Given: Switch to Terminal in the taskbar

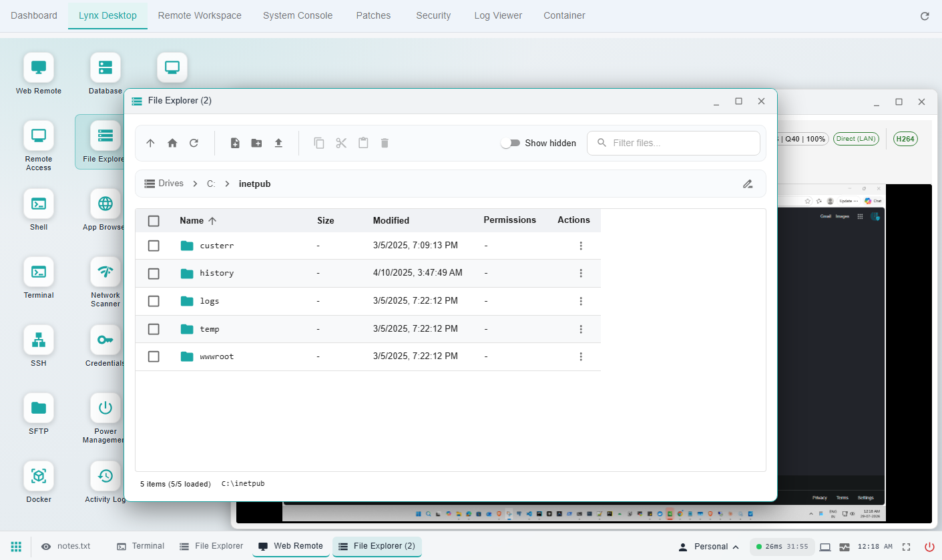Looking at the screenshot, I should [x=141, y=546].
